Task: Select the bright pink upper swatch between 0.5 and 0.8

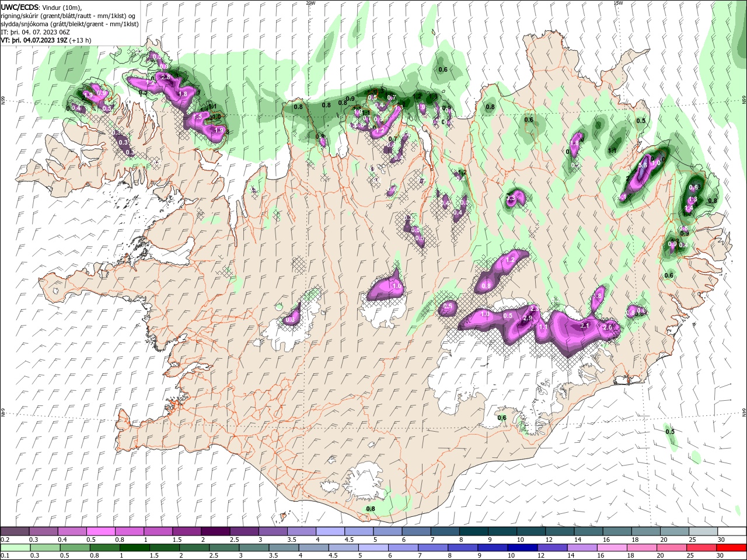Action: 100,531
